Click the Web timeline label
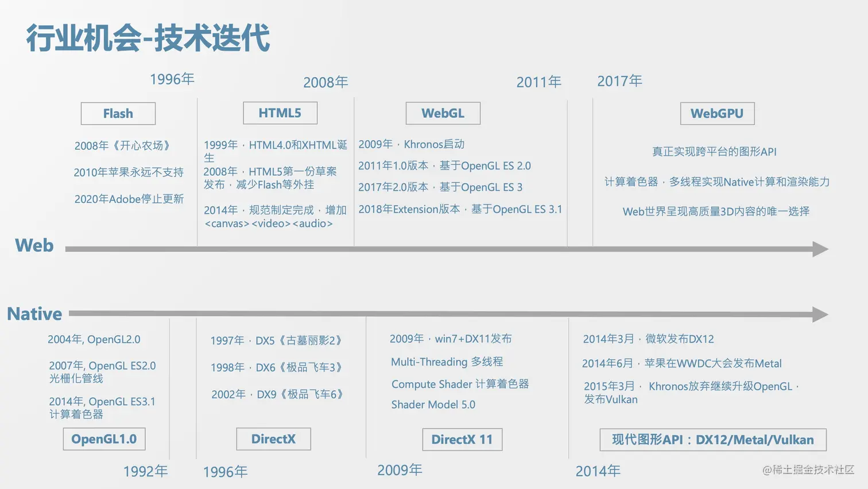The width and height of the screenshot is (868, 489). [x=34, y=246]
